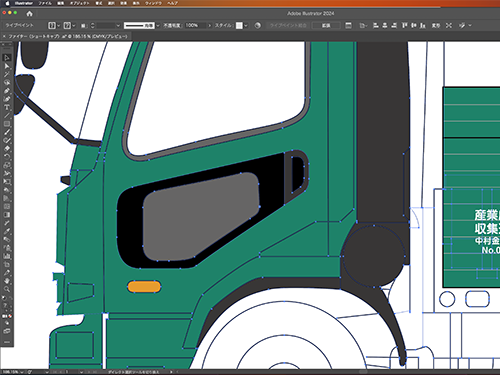Change the screen mode in toolbar

pyautogui.click(x=7, y=331)
